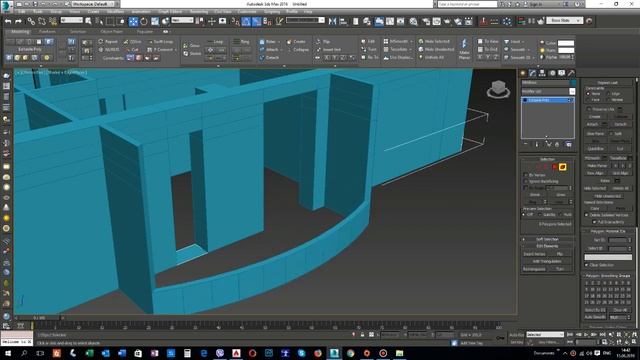Open the Modifier List dropdown
The width and height of the screenshot is (640, 360).
click(548, 91)
